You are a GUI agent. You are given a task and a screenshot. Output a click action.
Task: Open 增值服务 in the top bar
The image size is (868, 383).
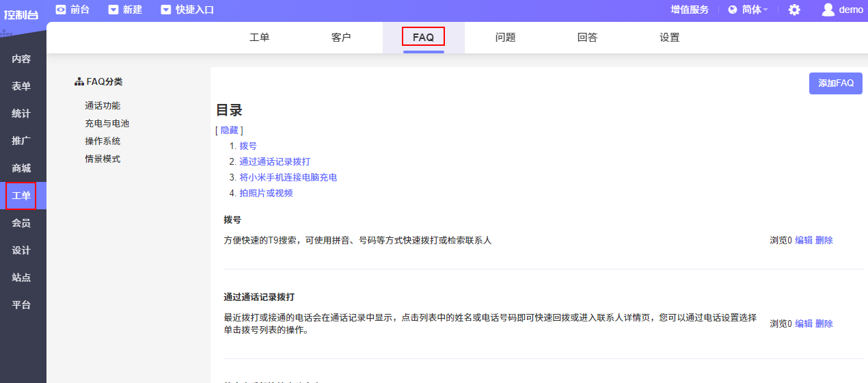tap(690, 10)
